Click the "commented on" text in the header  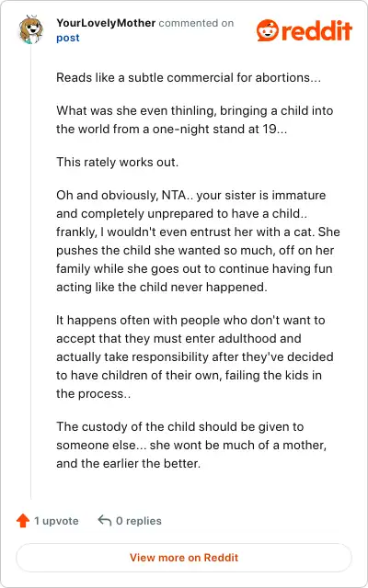click(x=196, y=23)
